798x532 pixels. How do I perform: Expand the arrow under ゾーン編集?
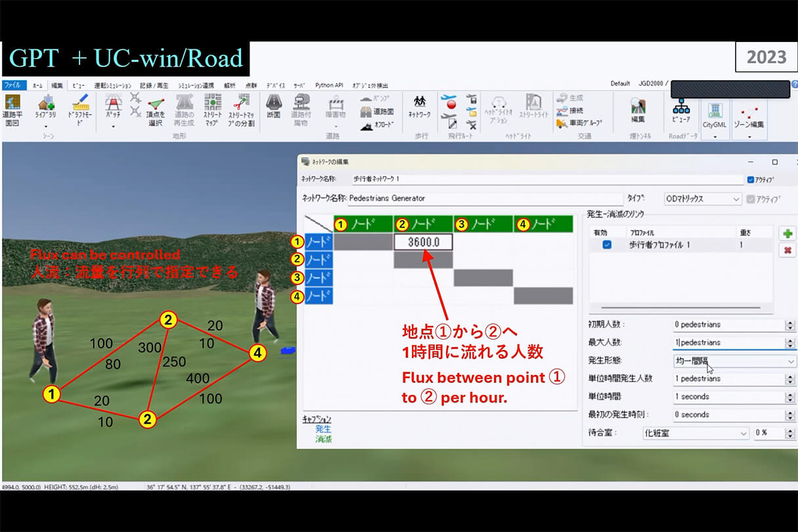coord(749,137)
